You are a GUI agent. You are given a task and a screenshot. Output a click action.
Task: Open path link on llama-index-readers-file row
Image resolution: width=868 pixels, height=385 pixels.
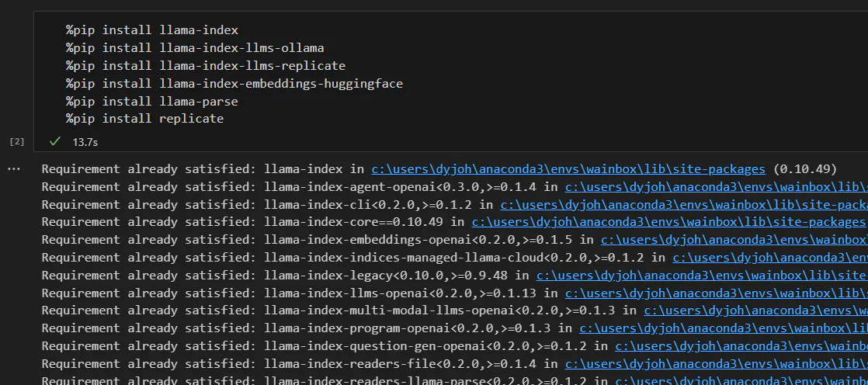[717, 364]
